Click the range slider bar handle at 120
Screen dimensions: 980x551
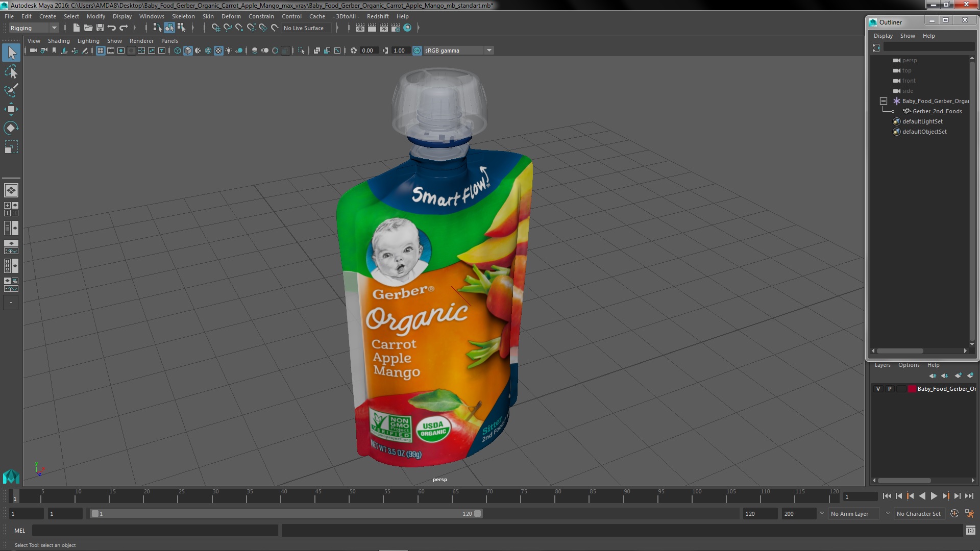pos(478,514)
